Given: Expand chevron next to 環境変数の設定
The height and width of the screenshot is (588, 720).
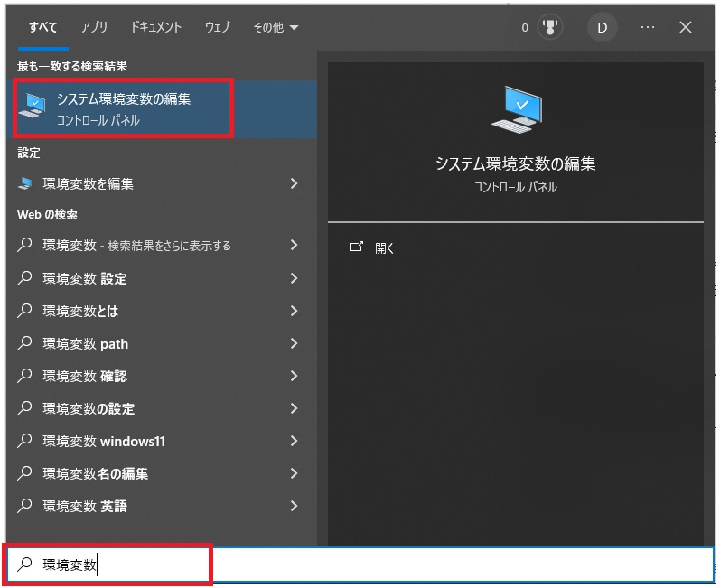Looking at the screenshot, I should (295, 408).
